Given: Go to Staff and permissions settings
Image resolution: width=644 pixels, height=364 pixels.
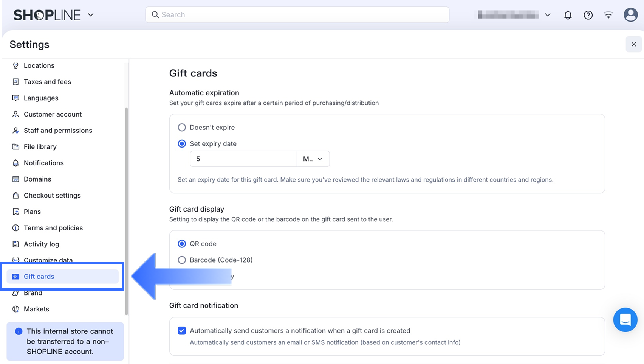Looking at the screenshot, I should 58,131.
